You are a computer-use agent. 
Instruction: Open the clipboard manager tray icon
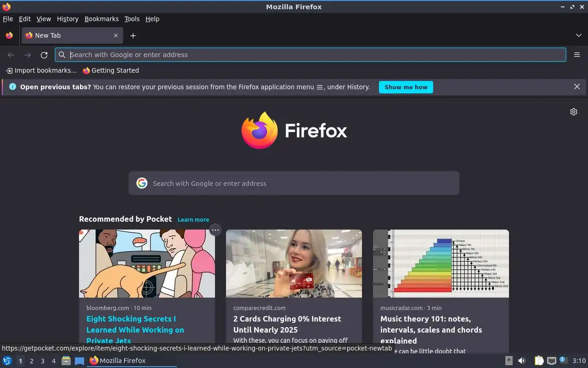(x=539, y=361)
